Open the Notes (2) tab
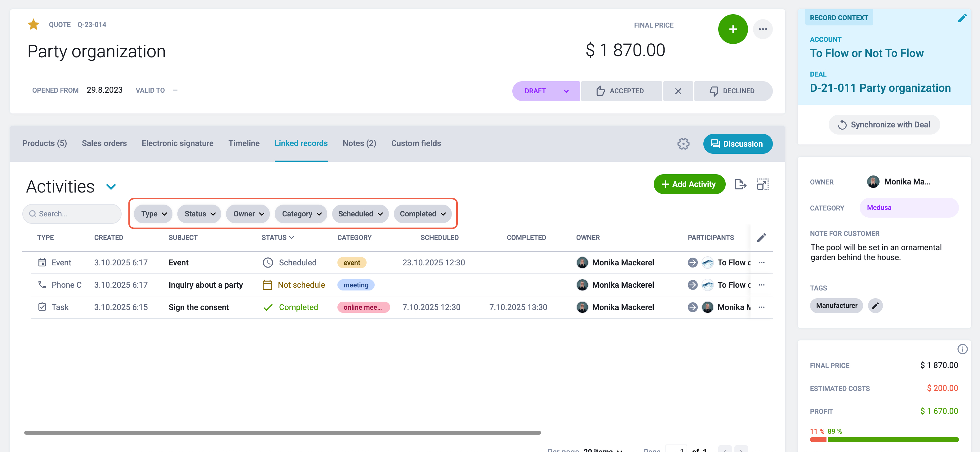Image resolution: width=980 pixels, height=452 pixels. (x=359, y=143)
